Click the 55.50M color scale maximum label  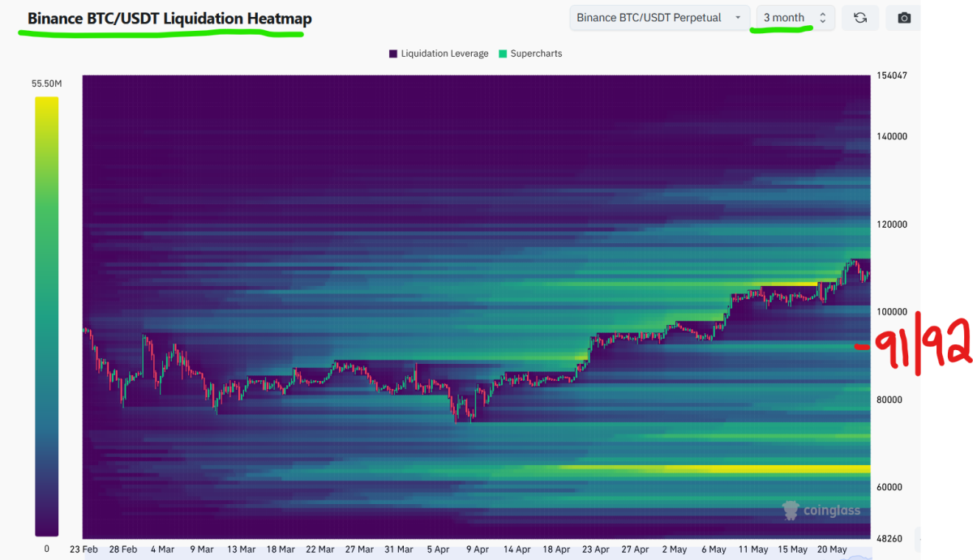47,83
